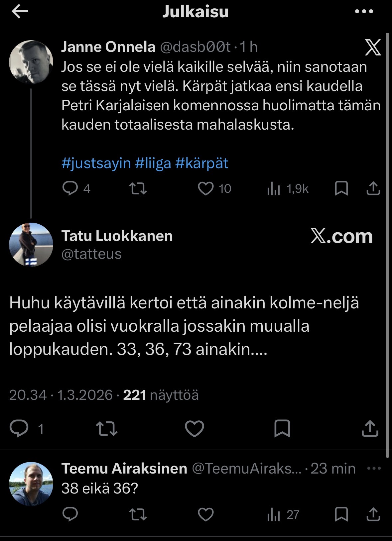Open the #liiga hashtag
This screenshot has height=541, width=392.
pyautogui.click(x=153, y=163)
